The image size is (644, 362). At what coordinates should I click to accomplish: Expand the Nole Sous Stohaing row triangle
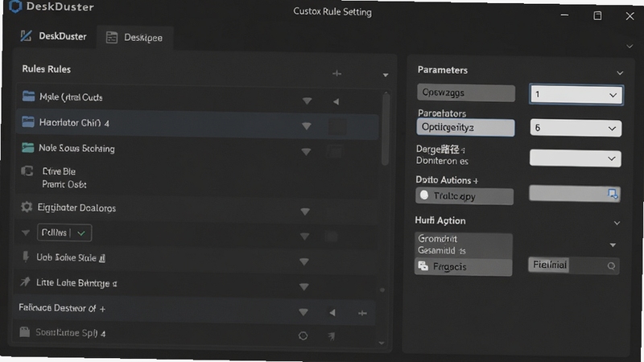click(x=306, y=152)
